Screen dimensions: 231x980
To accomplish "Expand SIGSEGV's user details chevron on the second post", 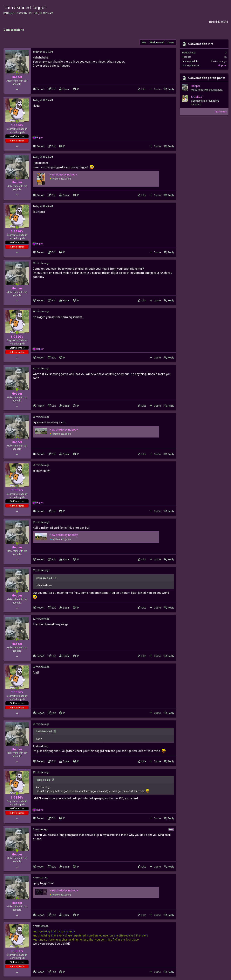I will 17,146.
